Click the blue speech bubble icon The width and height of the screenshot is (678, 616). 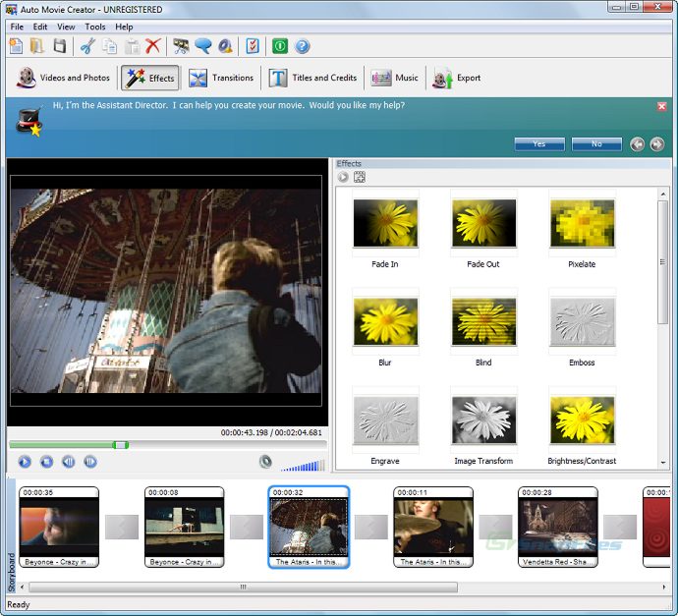(x=202, y=46)
